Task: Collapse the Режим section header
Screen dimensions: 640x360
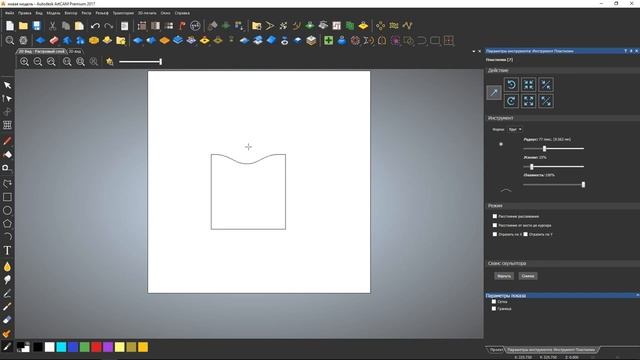Action: coord(562,206)
